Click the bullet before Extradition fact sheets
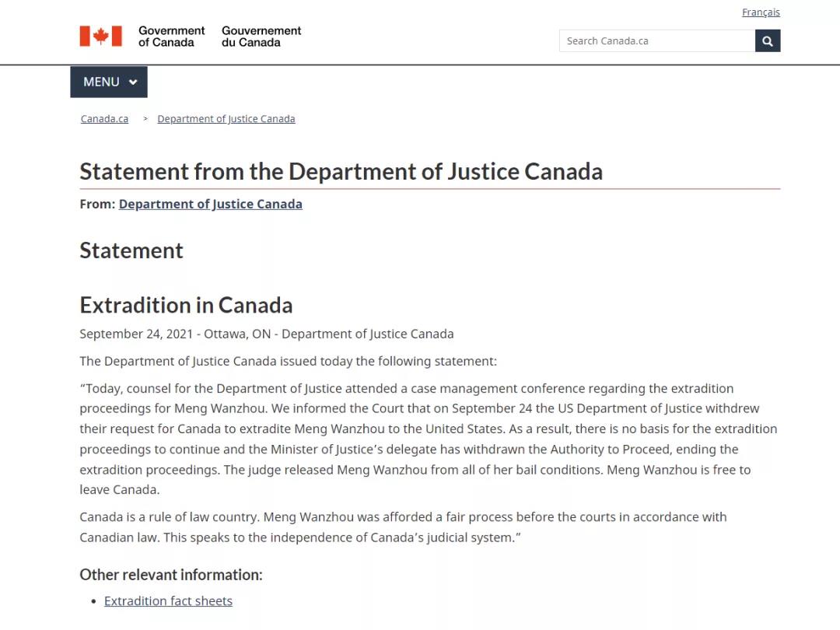 point(94,601)
